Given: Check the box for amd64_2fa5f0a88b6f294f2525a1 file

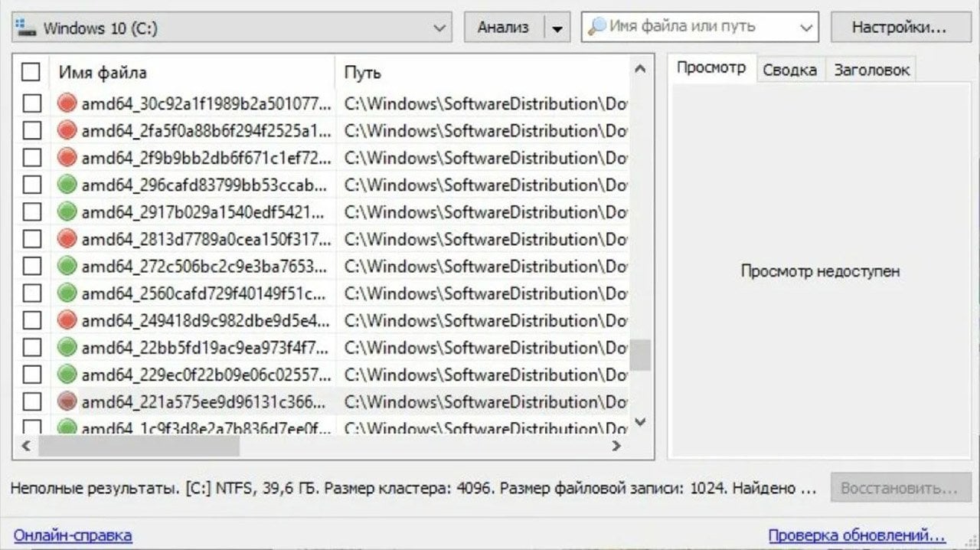Looking at the screenshot, I should (x=31, y=130).
